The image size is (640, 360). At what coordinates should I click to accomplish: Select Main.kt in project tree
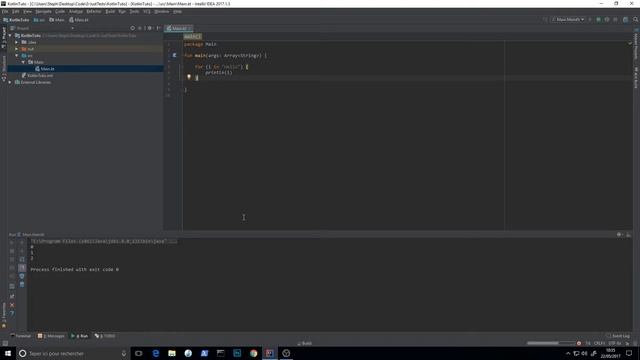point(85,69)
